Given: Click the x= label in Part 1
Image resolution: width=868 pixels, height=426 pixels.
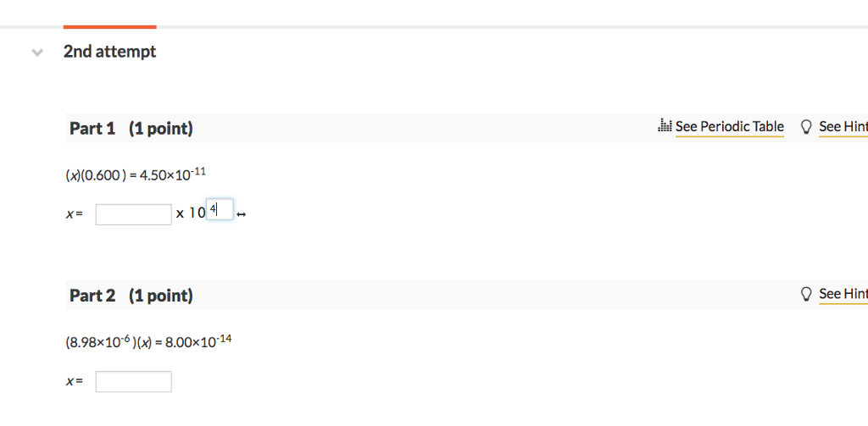Looking at the screenshot, I should click(75, 215).
